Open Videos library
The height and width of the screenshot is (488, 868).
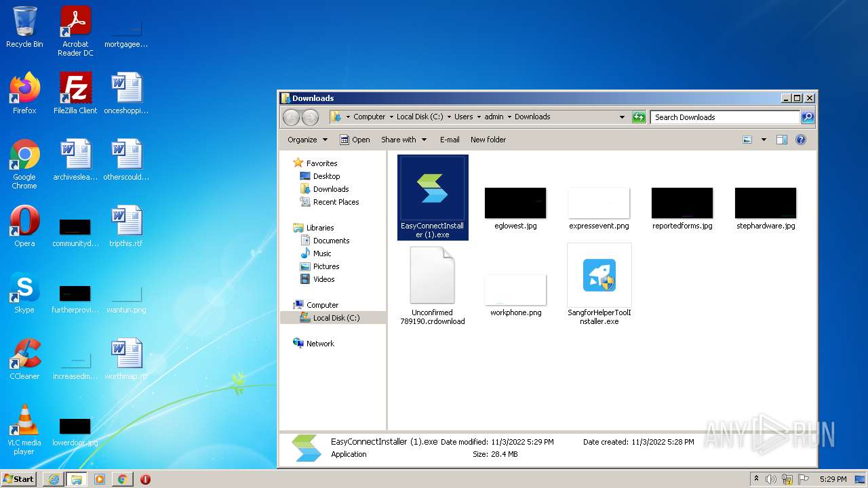click(x=323, y=279)
